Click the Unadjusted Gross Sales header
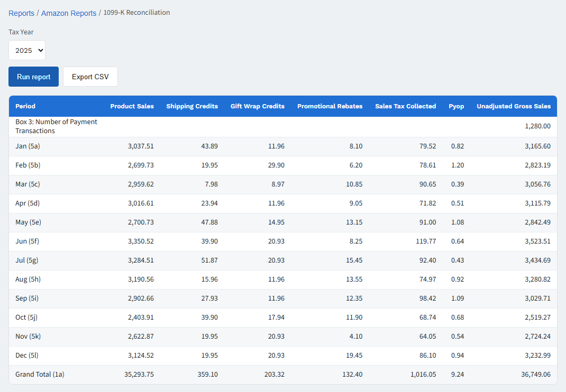This screenshot has height=392, width=566. pyautogui.click(x=514, y=106)
